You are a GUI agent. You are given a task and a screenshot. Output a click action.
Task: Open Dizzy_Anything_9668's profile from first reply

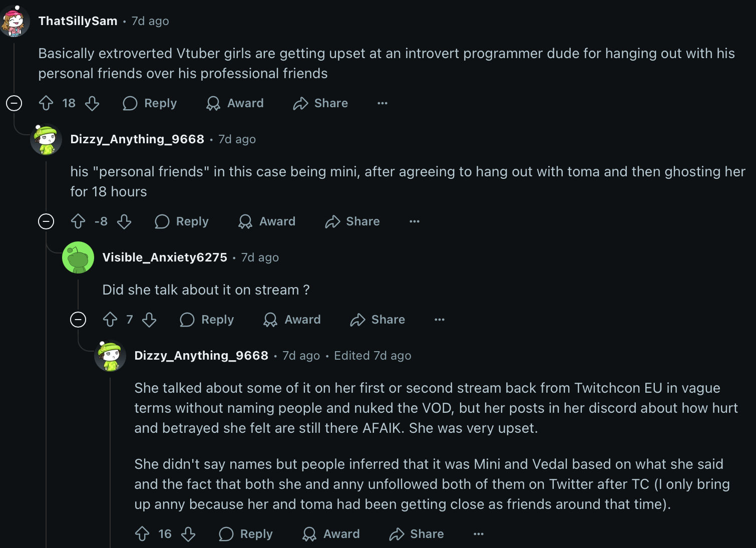137,139
